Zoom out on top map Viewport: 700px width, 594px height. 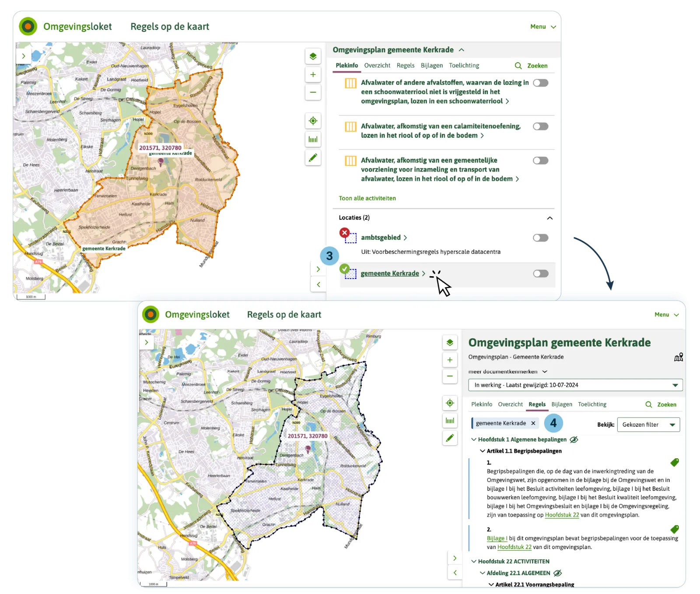[313, 92]
